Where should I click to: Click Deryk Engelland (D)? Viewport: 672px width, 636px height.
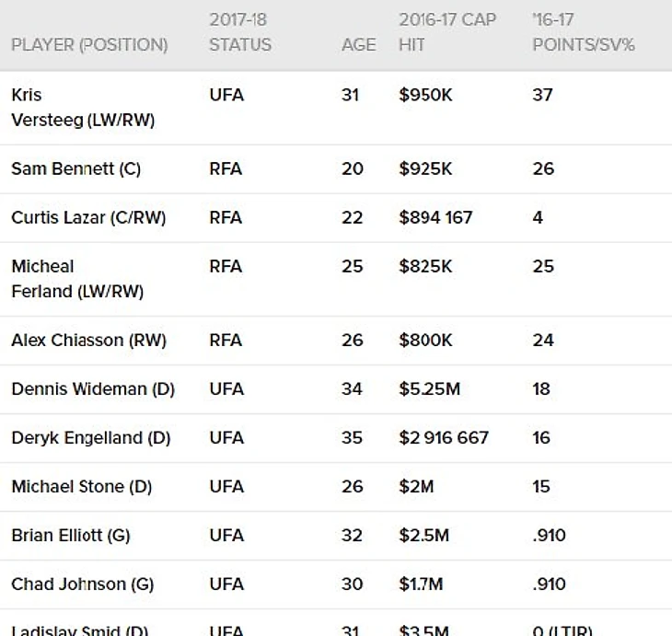tap(91, 437)
